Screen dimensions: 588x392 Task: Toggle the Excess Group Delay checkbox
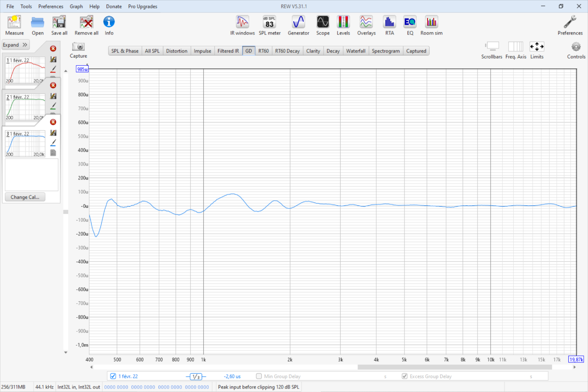coord(404,376)
